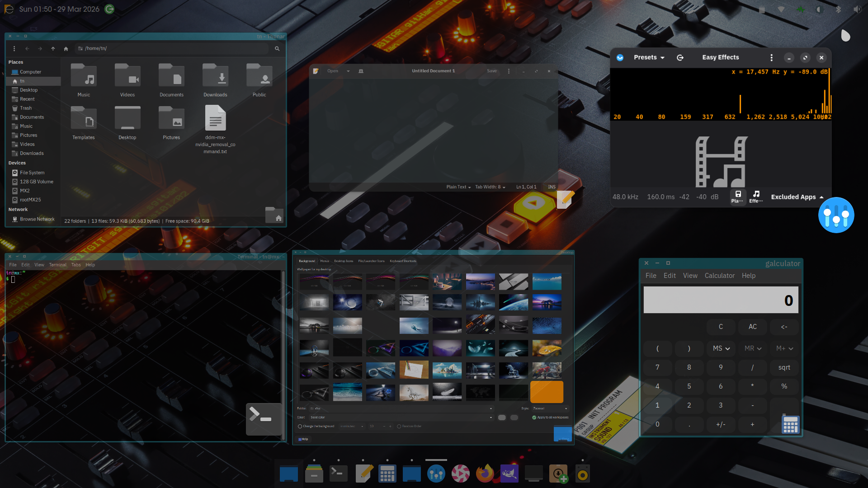
Task: Open the Easy Effects Presets menu
Action: pyautogui.click(x=649, y=57)
